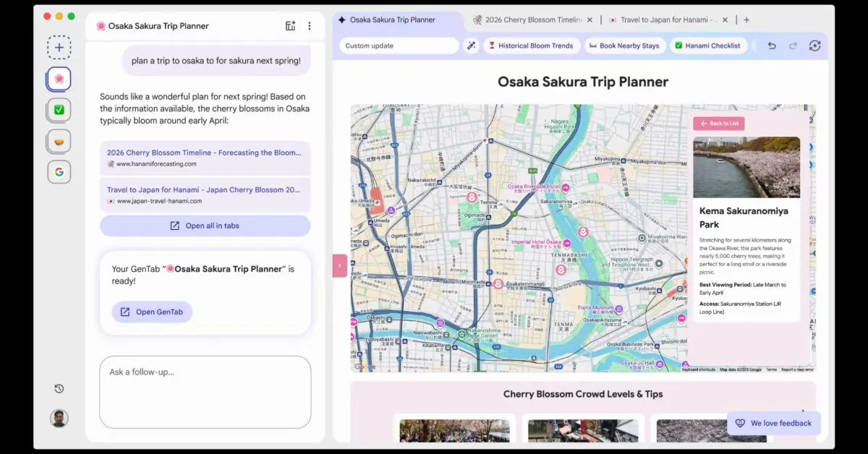The height and width of the screenshot is (454, 868).
Task: Open the hanamiforecasting.com source link
Action: tap(205, 158)
